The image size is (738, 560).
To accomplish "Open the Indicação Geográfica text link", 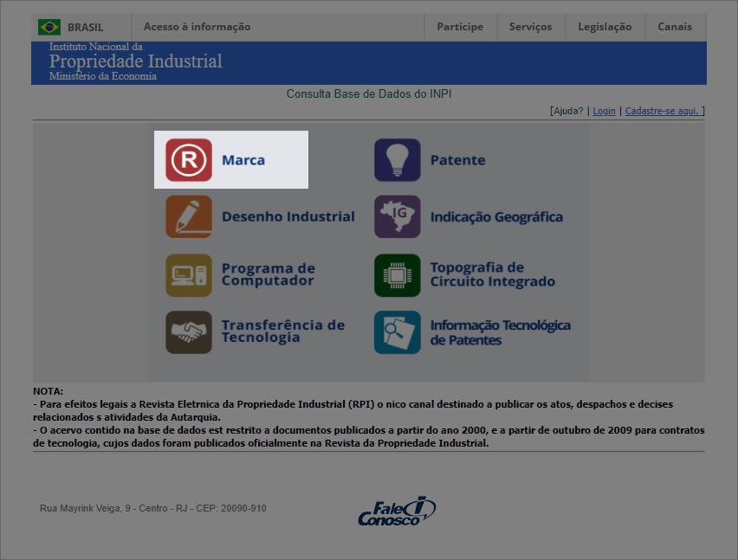I will [x=496, y=216].
